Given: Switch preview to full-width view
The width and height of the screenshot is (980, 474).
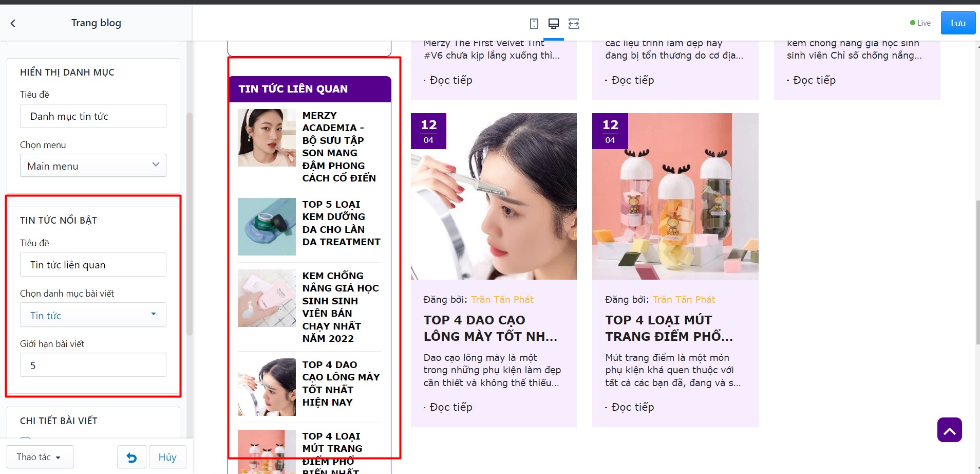Looking at the screenshot, I should 574,24.
